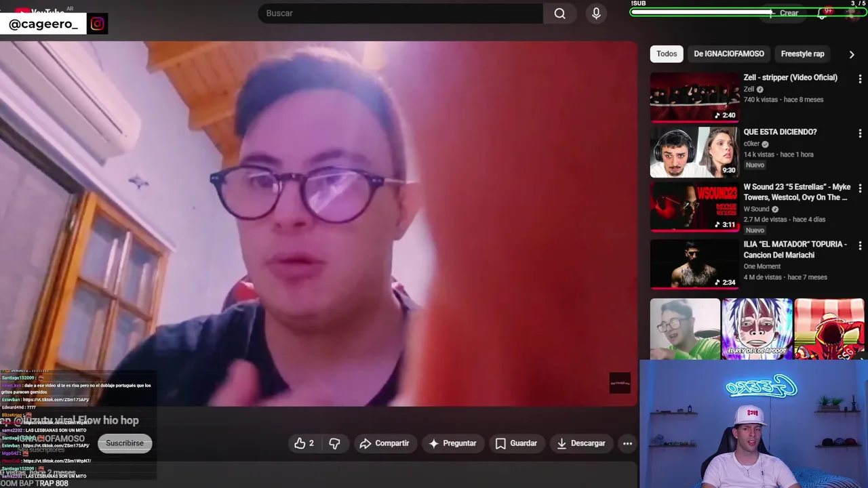Open options menu for W Sound 23 video
Viewport: 868px width, 488px height.
(860, 188)
